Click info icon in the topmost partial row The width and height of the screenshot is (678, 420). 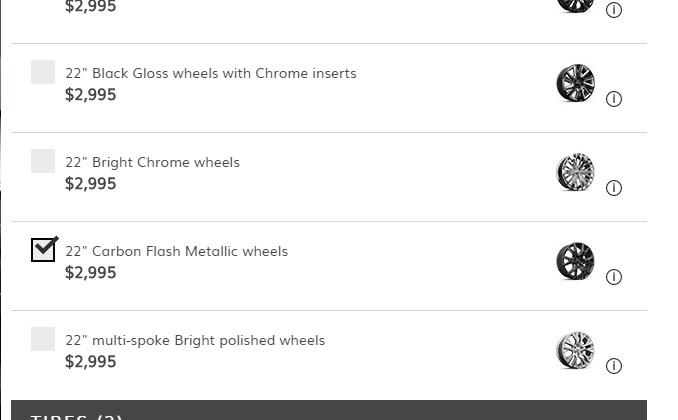point(614,10)
